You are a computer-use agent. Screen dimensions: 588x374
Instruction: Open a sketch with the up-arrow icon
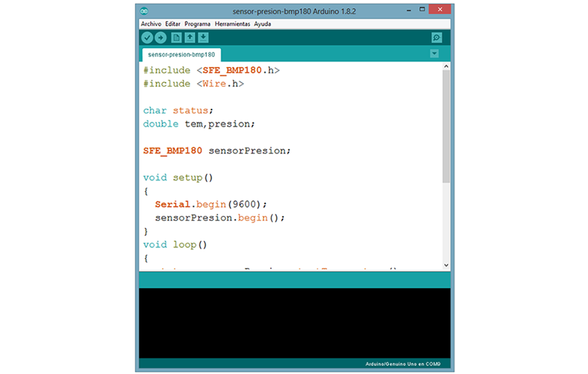(189, 38)
